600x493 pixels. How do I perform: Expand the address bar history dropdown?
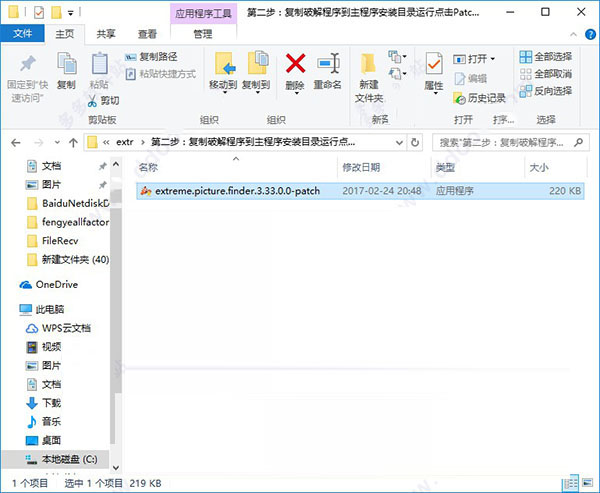click(x=399, y=143)
